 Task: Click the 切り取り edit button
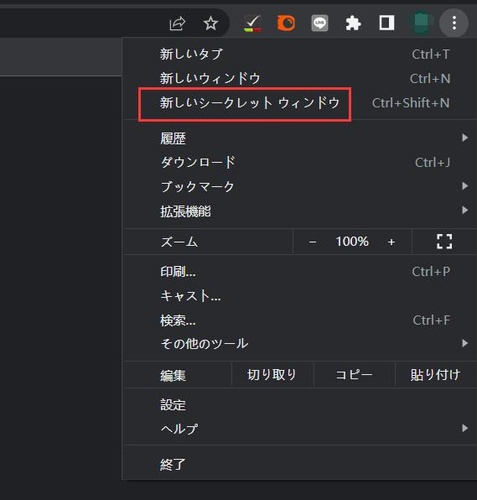point(272,375)
